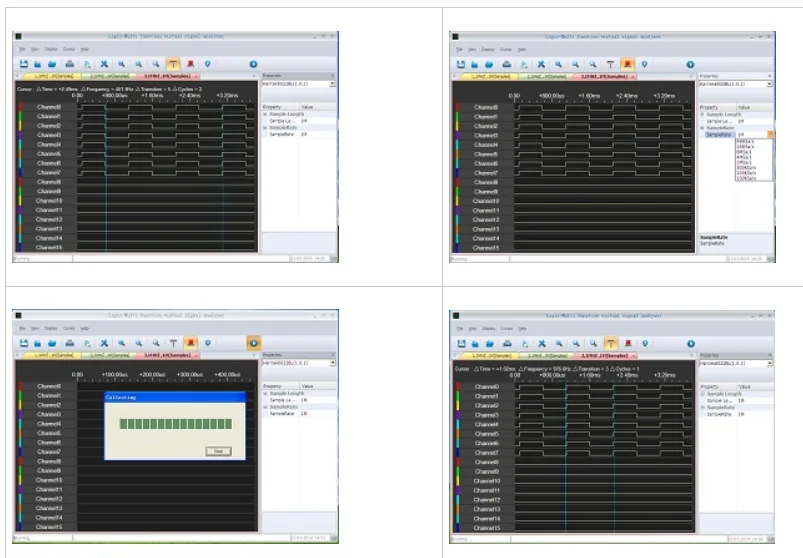Viewport: 803px width, 558px height.
Task: Open the device combo box in the Cycles = 2 window
Action: pos(299,83)
